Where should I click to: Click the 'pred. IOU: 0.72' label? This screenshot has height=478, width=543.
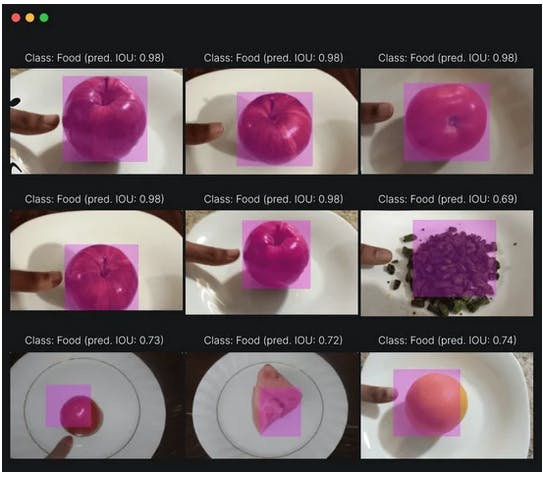click(x=303, y=340)
